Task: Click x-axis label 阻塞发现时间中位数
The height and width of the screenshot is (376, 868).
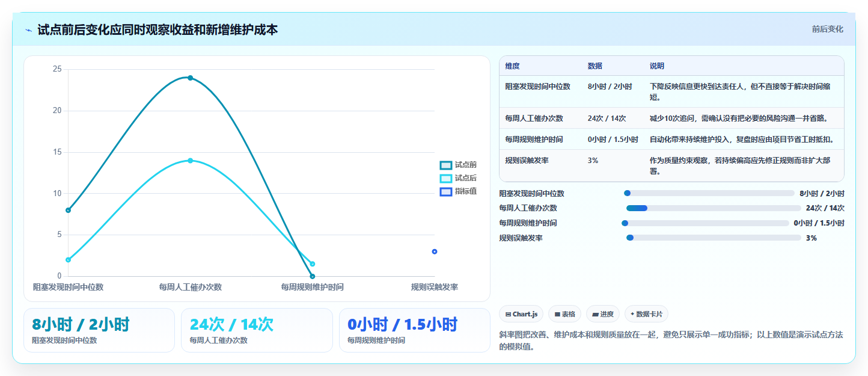Action: 69,287
